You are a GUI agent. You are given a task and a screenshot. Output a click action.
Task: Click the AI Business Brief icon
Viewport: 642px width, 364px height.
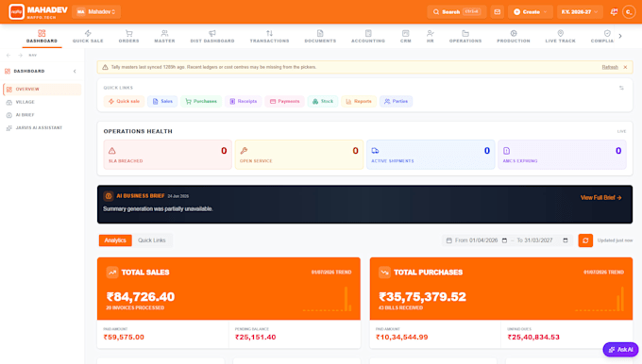(109, 196)
